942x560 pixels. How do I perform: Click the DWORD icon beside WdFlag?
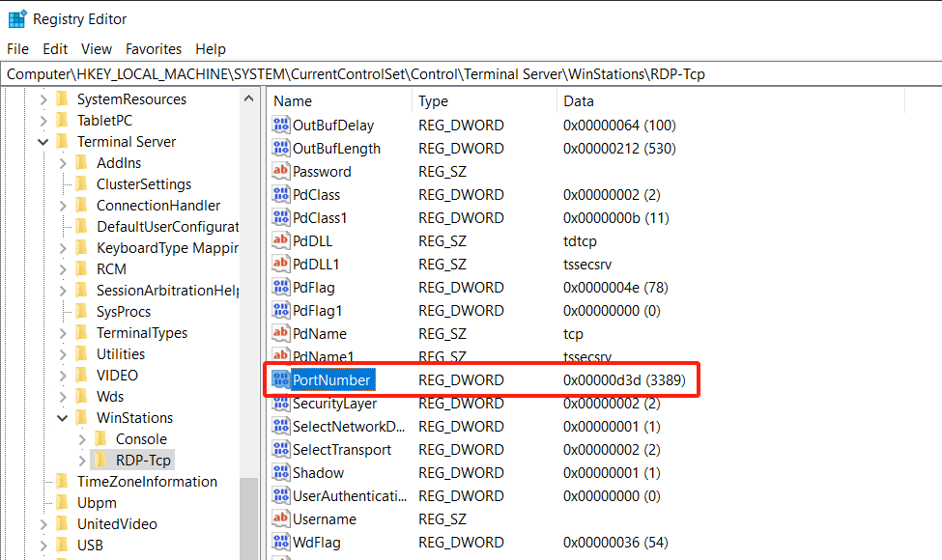(x=281, y=543)
